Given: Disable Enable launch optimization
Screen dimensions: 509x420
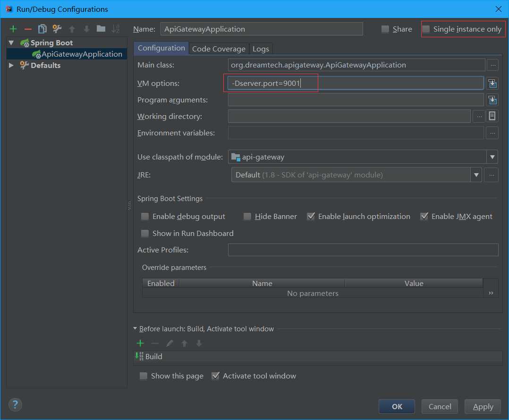Looking at the screenshot, I should tap(311, 216).
